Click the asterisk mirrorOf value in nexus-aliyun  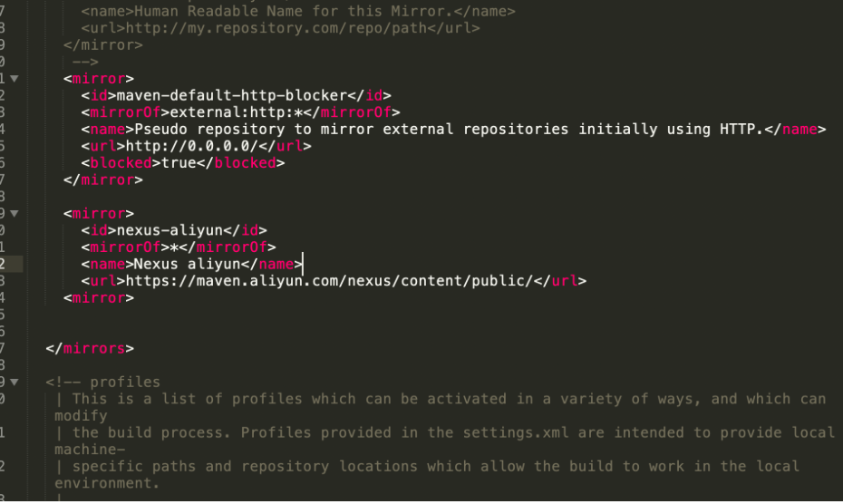174,247
